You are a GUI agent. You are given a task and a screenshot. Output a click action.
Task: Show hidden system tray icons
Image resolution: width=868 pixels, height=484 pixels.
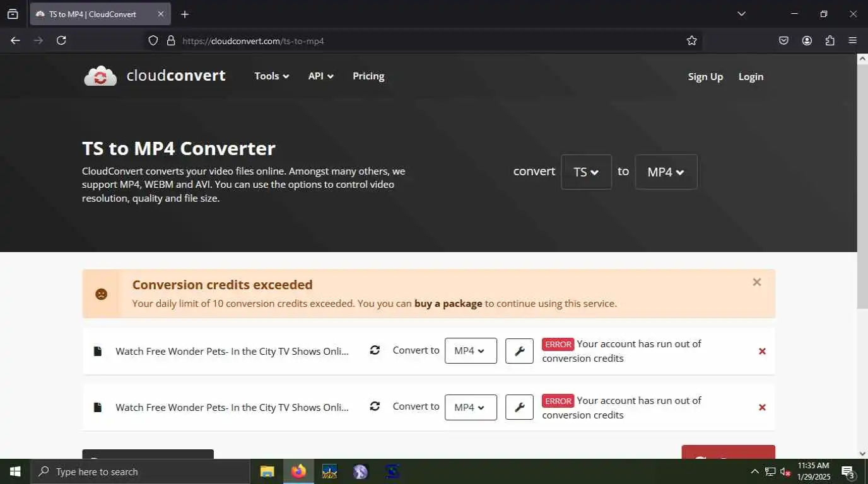(754, 471)
